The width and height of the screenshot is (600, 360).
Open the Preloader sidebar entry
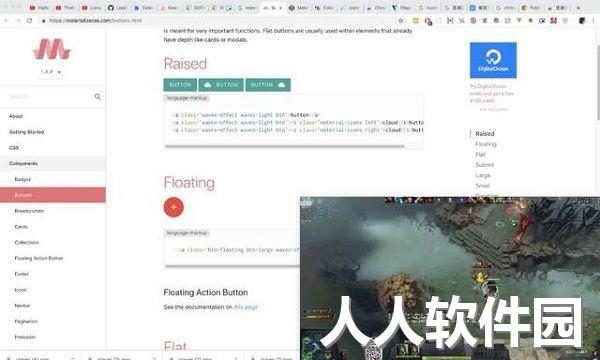pos(52,337)
